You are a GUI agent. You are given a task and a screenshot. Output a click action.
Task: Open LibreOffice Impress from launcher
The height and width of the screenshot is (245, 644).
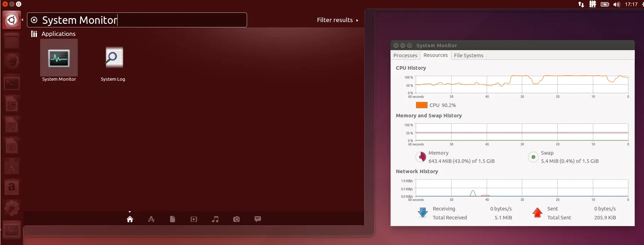pos(12,146)
